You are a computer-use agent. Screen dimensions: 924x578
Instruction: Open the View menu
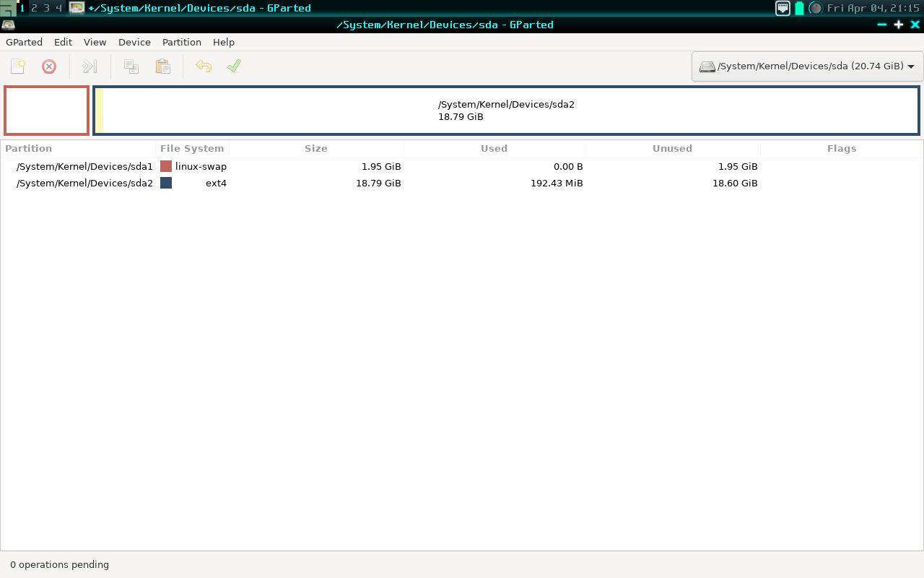click(x=95, y=42)
